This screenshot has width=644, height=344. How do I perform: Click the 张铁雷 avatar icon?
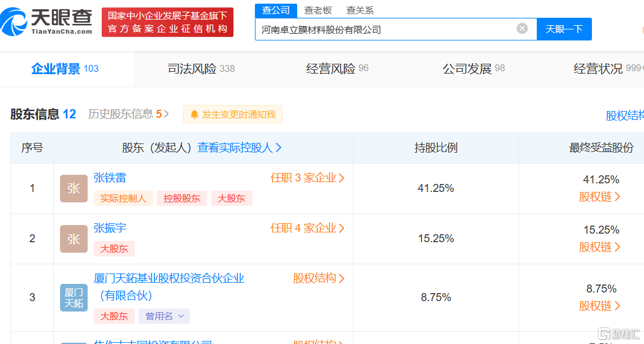tap(74, 188)
